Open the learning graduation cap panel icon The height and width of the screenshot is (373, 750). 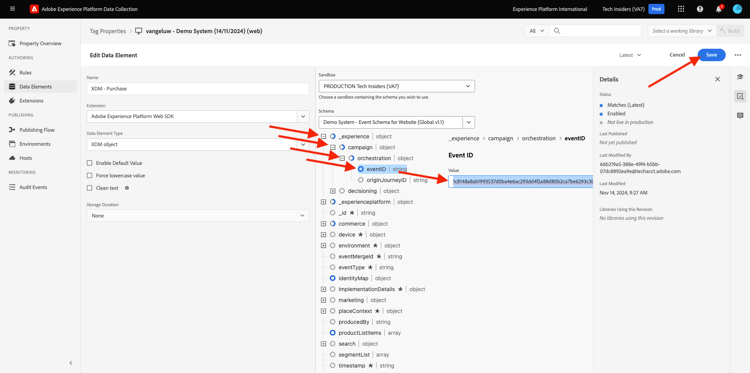740,77
